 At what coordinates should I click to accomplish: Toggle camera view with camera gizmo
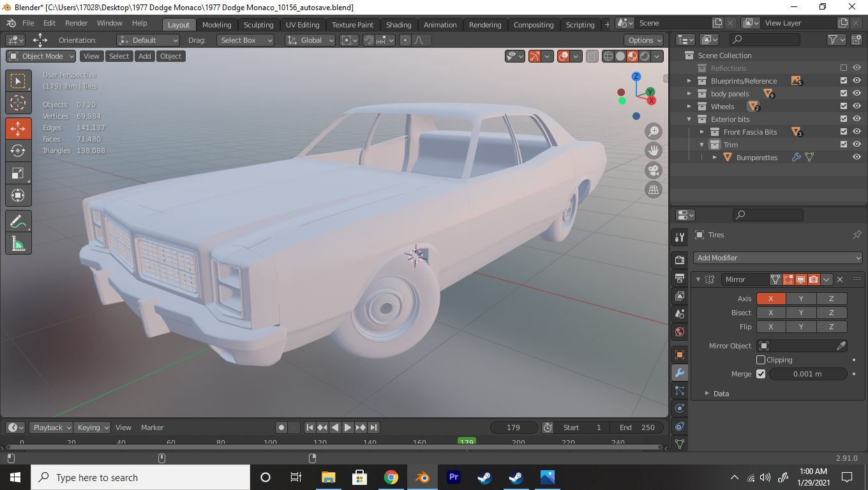[654, 170]
